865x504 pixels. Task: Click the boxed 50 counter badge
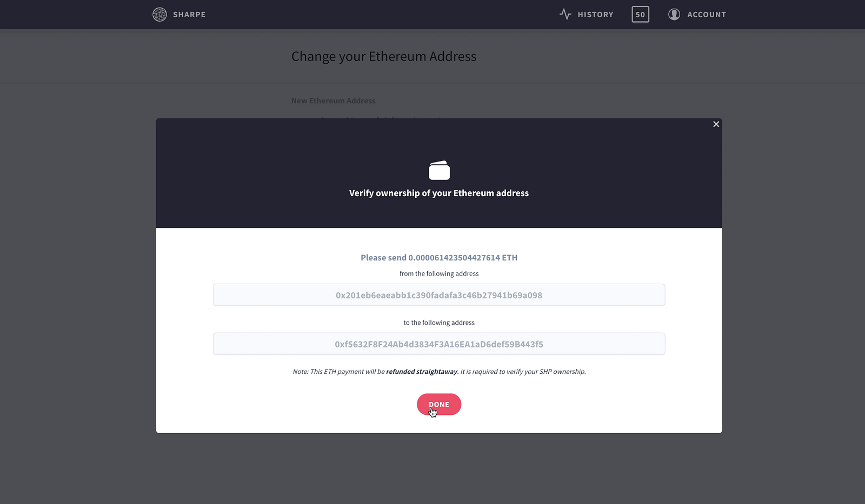pyautogui.click(x=640, y=15)
